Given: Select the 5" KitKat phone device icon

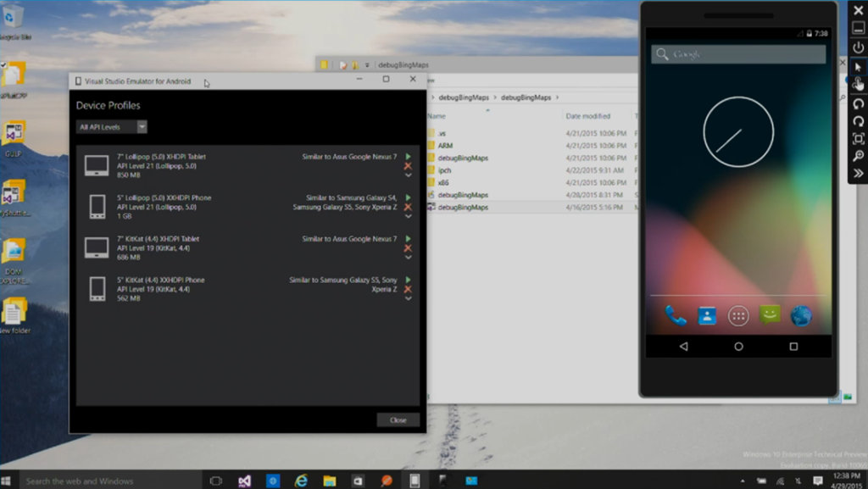Looking at the screenshot, I should 97,289.
